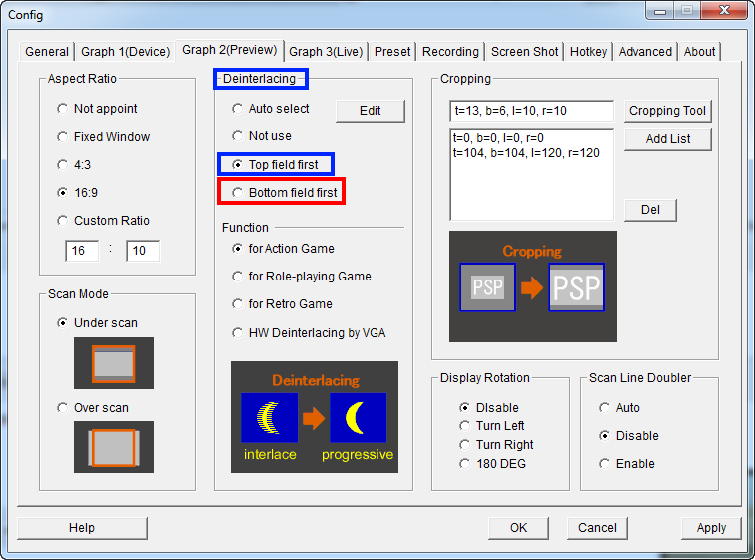Set Display Rotation to 180 DEG

tap(492, 464)
